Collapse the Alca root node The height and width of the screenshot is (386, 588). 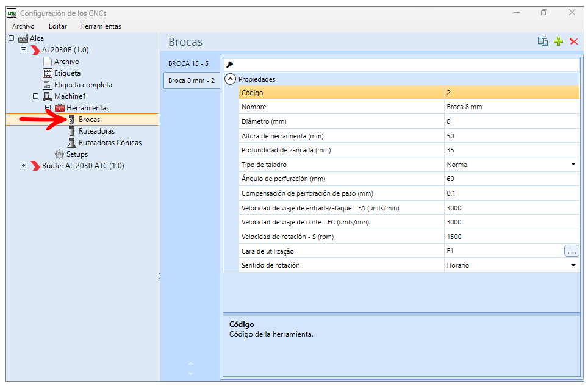point(11,38)
